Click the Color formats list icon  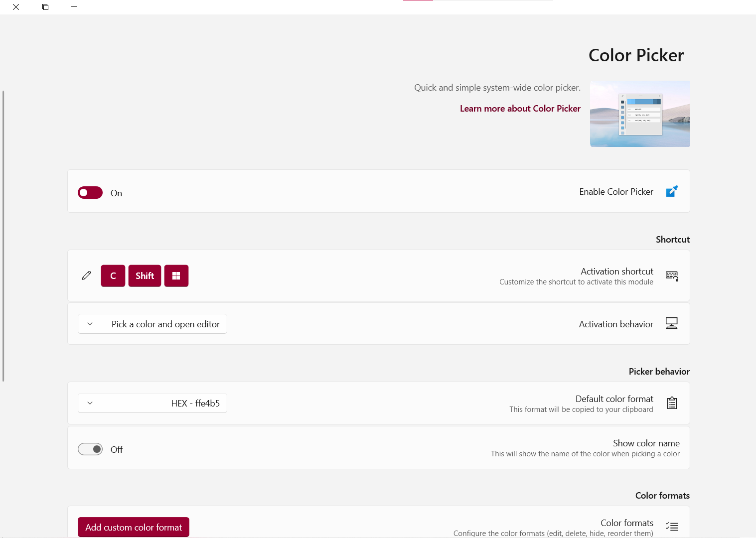pos(672,527)
